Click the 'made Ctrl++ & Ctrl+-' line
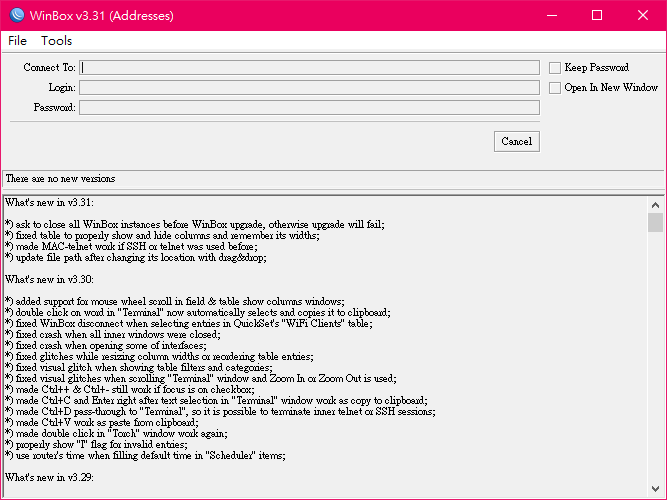This screenshot has width=667, height=500. pyautogui.click(x=130, y=389)
